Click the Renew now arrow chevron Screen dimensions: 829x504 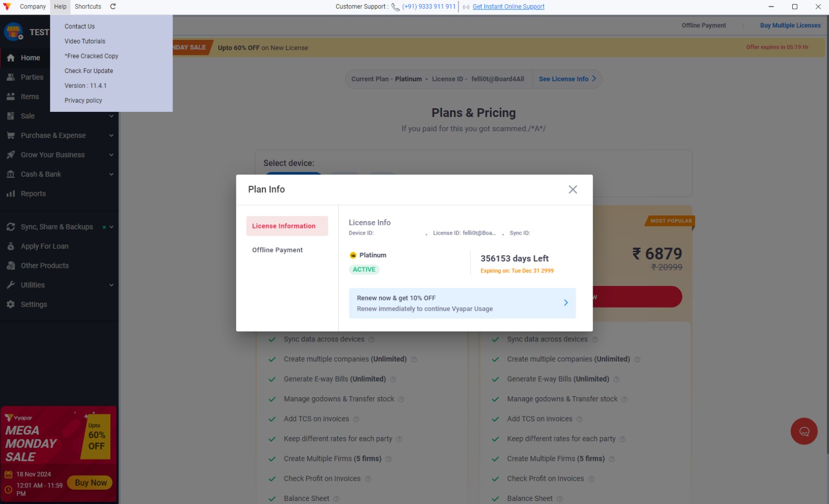(566, 303)
